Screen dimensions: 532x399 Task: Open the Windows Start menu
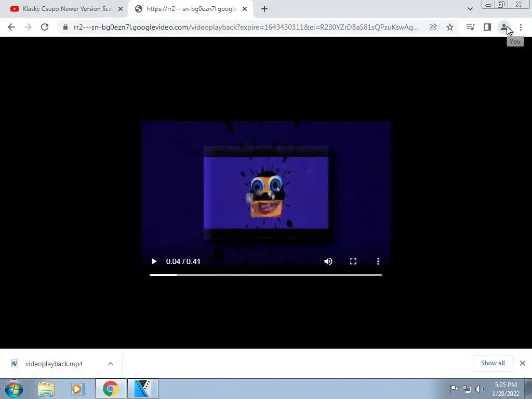click(x=14, y=389)
